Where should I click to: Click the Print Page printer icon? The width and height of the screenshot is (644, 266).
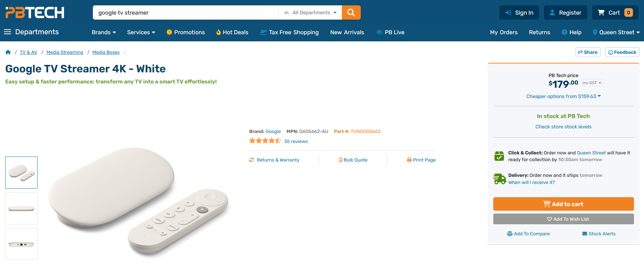click(409, 160)
